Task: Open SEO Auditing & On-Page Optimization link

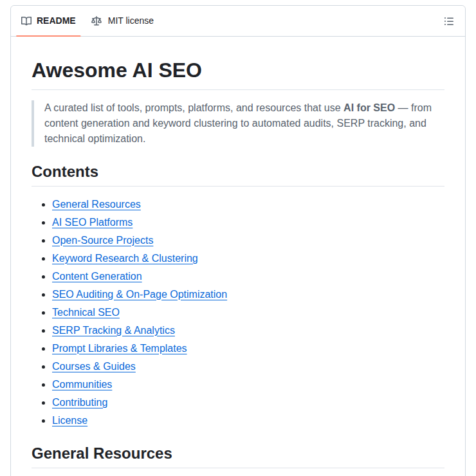Action: (x=140, y=294)
